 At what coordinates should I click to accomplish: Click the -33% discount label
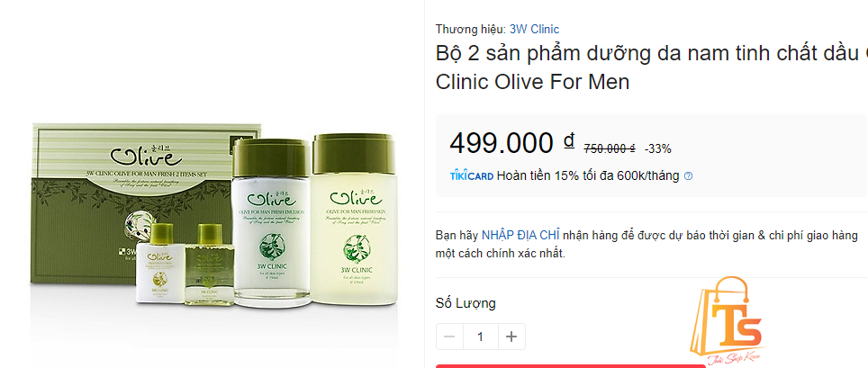[x=657, y=148]
